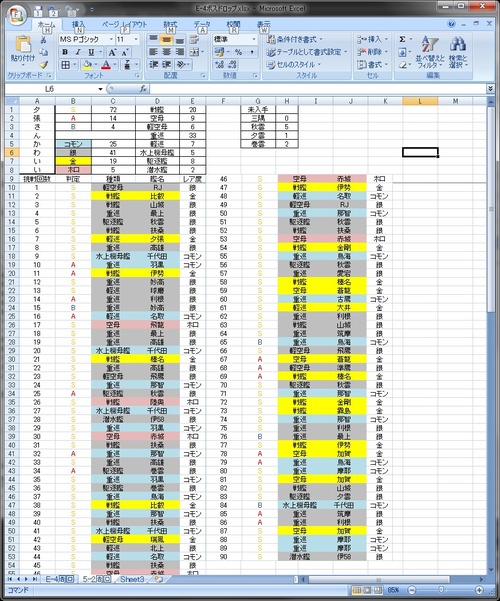Click the 挿入 insert cells button
Viewport: 500px width, 601px height.
pos(372,39)
